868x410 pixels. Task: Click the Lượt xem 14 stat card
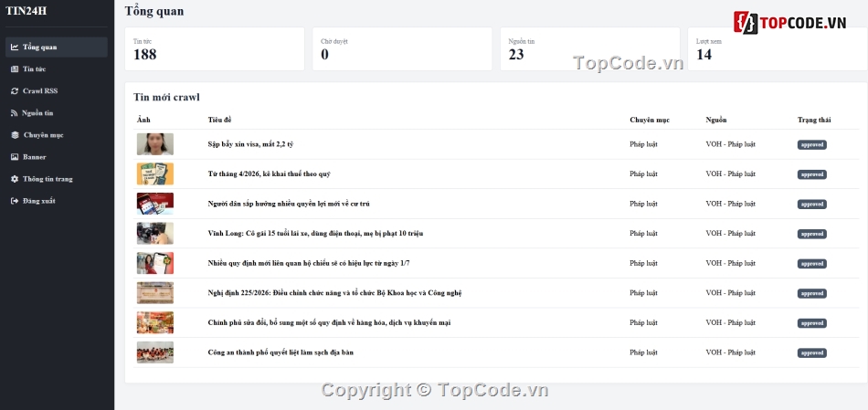click(x=778, y=48)
